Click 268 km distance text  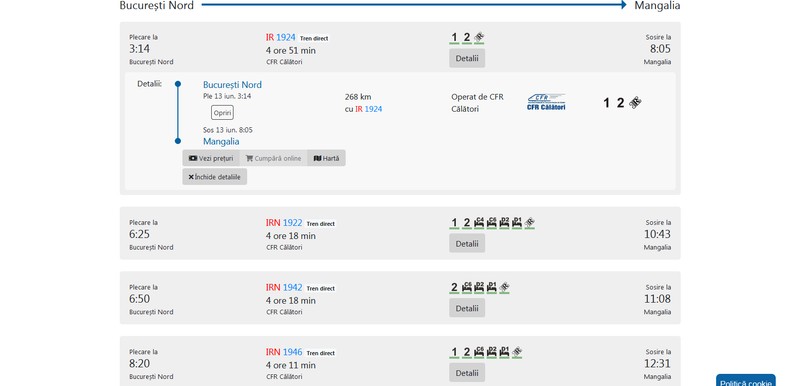[x=358, y=97]
